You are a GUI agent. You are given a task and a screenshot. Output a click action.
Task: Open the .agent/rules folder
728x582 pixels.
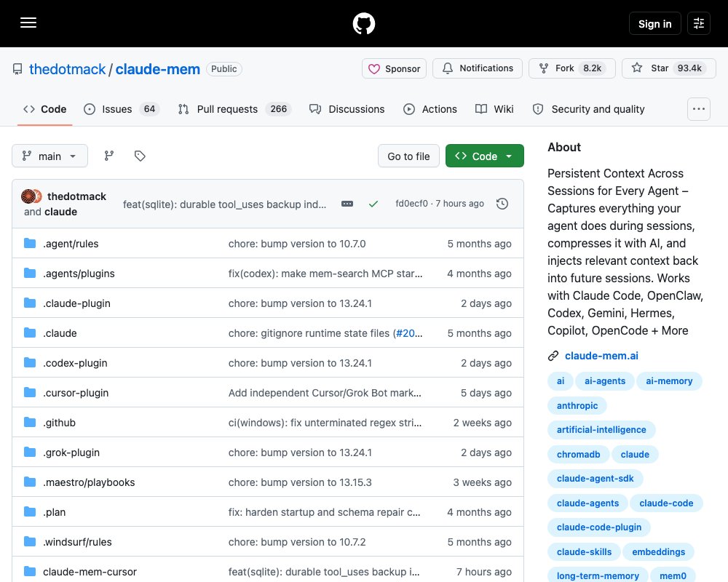[x=71, y=244]
